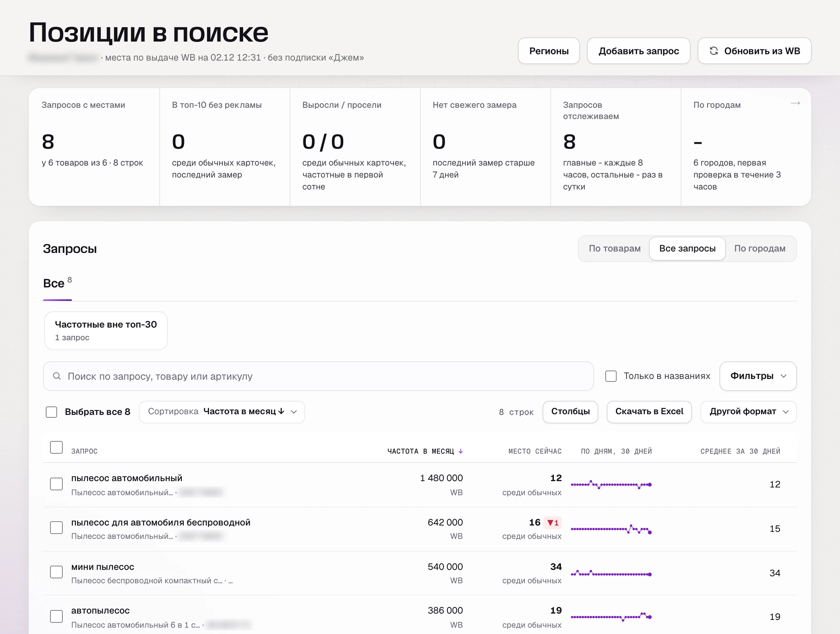Tick the Только в названиях checkbox
The image size is (840, 634).
pyautogui.click(x=611, y=376)
